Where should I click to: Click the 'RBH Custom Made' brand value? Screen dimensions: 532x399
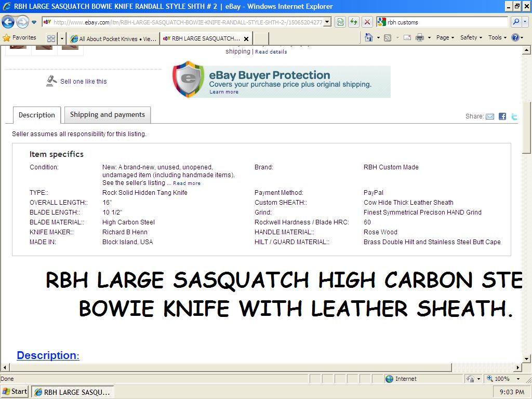point(391,167)
